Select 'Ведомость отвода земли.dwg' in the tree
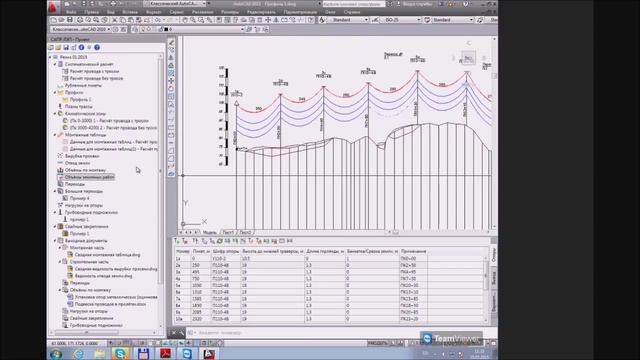 point(103,276)
